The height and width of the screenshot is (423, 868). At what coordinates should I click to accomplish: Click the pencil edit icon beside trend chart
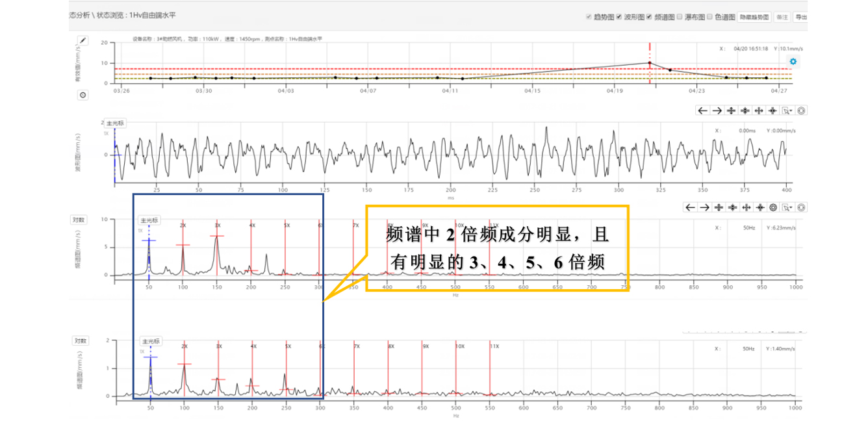click(x=83, y=40)
